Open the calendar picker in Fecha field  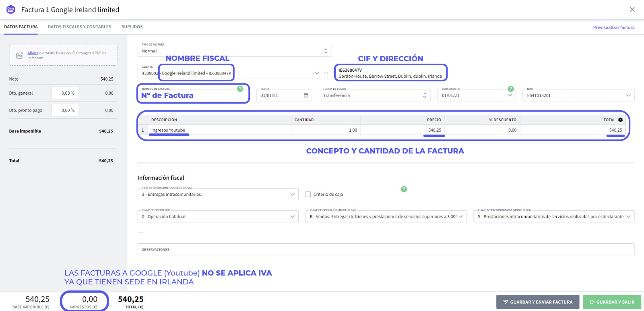point(306,95)
